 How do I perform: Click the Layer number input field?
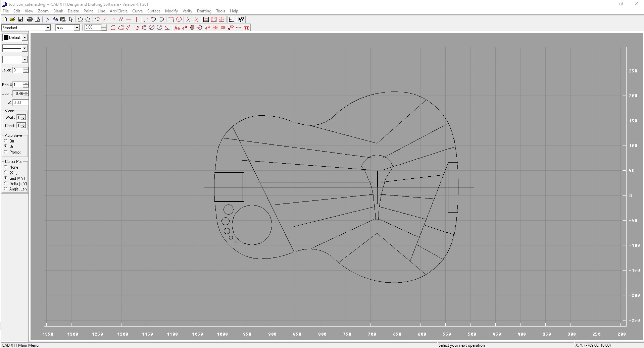tap(18, 70)
